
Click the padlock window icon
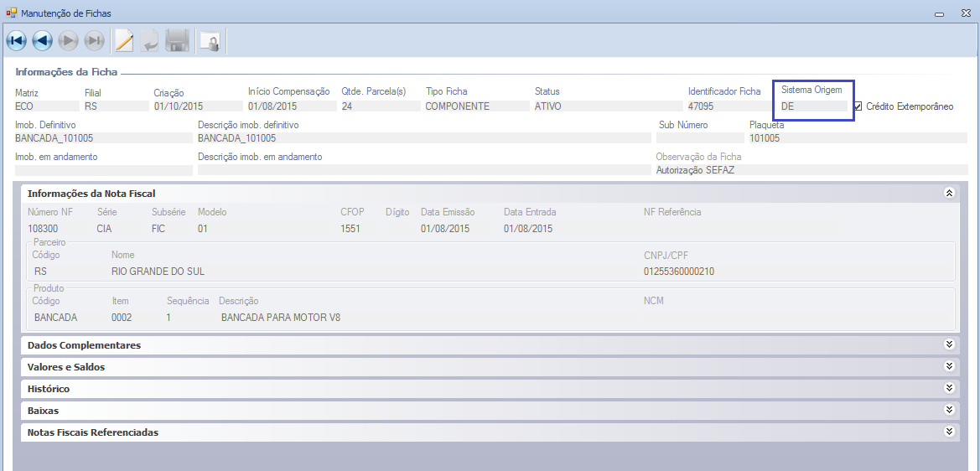coord(209,41)
